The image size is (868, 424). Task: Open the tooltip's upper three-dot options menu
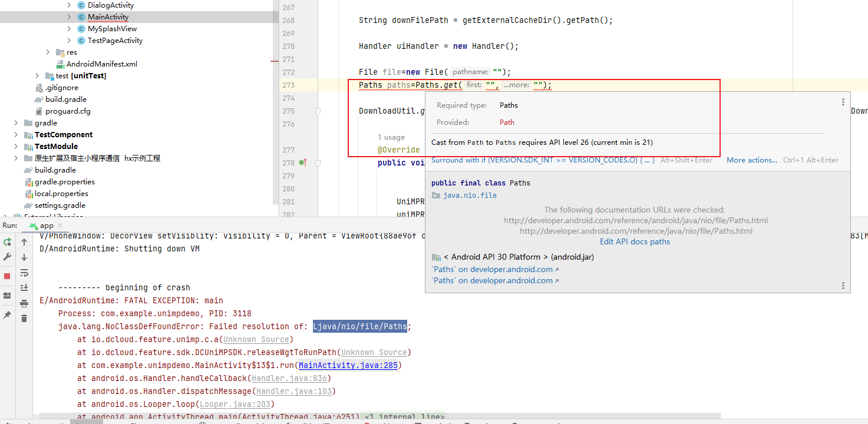click(843, 102)
